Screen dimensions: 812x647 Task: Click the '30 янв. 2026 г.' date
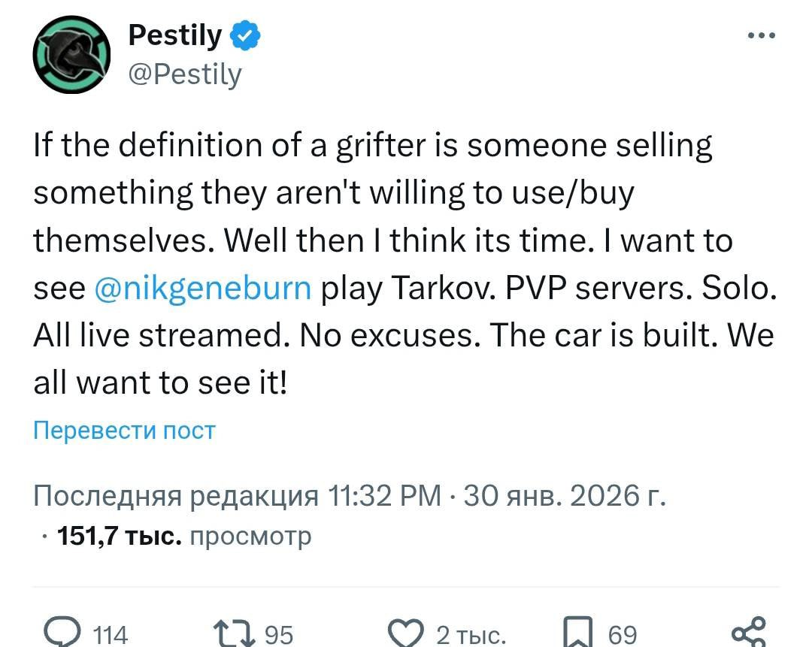click(x=565, y=497)
